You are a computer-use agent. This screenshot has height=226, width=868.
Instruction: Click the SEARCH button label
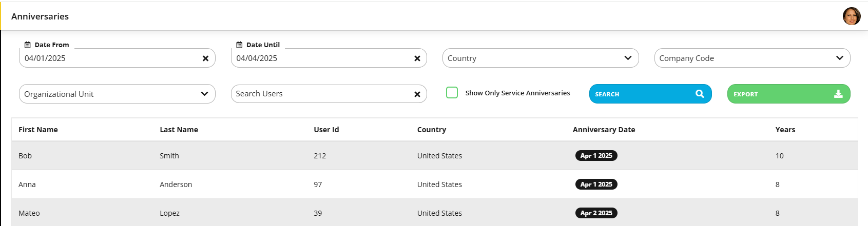pyautogui.click(x=607, y=94)
